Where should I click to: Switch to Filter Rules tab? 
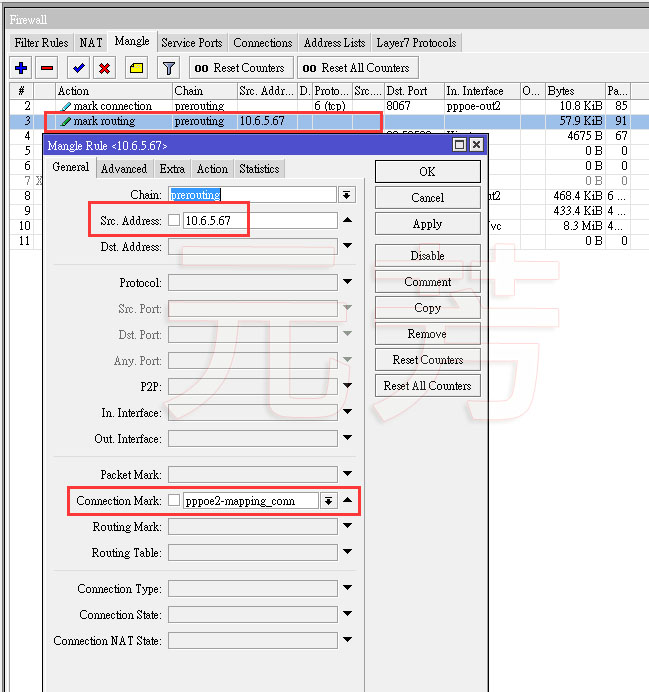(x=41, y=43)
